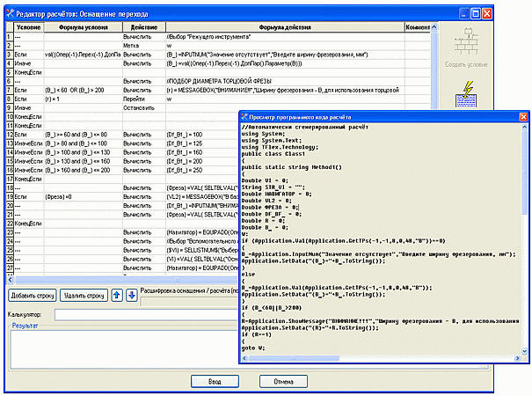Click the 'Перейти' action cell in row 8
Screen dimensions: 532x396
coord(144,99)
